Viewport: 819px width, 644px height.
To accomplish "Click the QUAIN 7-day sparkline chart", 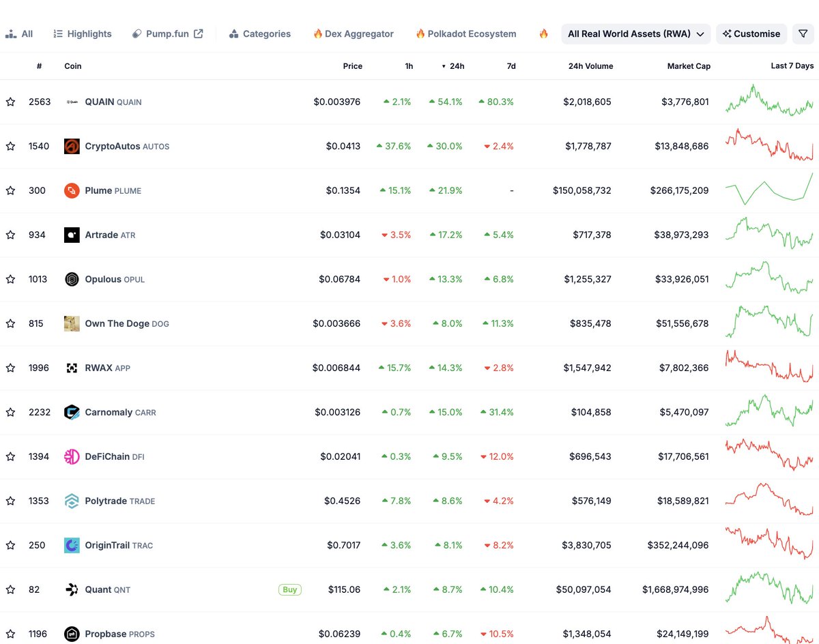I will (x=769, y=100).
